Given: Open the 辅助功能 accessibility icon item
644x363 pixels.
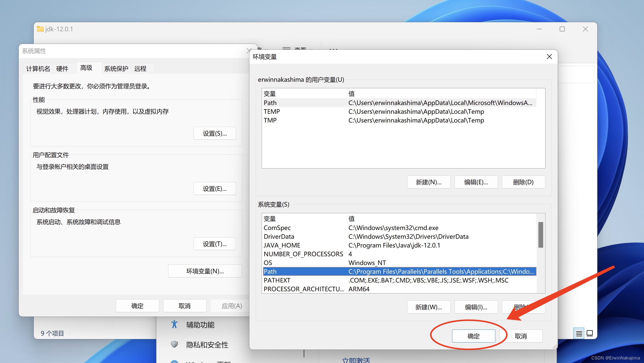Looking at the screenshot, I should (x=174, y=324).
